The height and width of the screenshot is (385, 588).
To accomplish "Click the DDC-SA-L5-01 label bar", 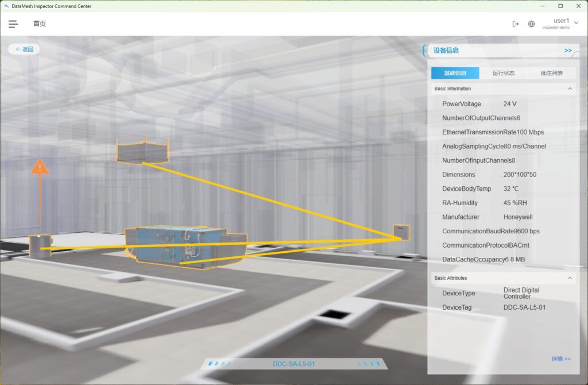I will pos(293,364).
